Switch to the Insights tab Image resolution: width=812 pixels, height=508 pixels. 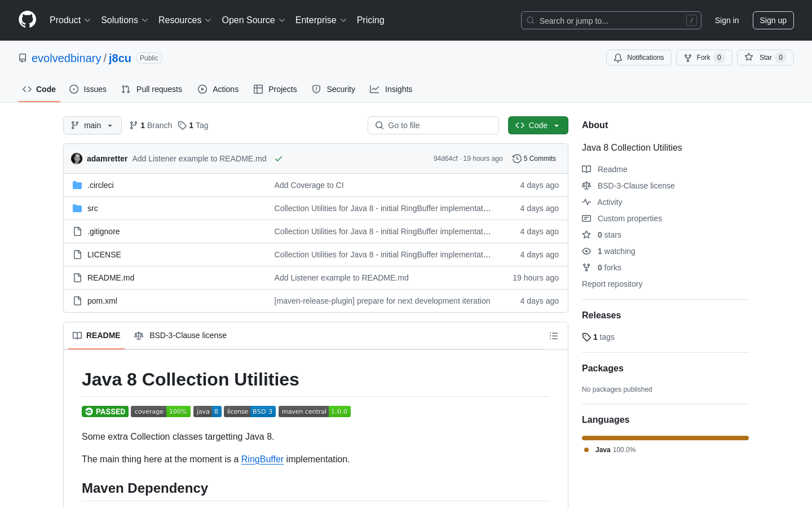click(x=391, y=89)
